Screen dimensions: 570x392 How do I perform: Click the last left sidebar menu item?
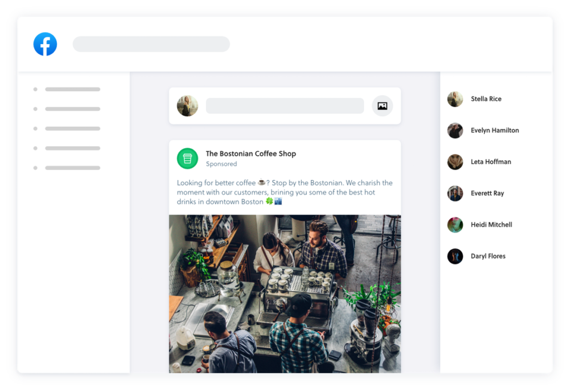[x=72, y=168]
